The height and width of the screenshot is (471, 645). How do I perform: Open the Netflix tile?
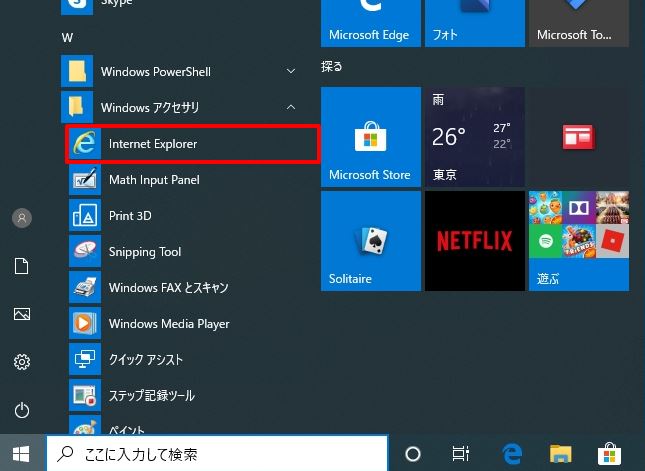[x=475, y=241]
